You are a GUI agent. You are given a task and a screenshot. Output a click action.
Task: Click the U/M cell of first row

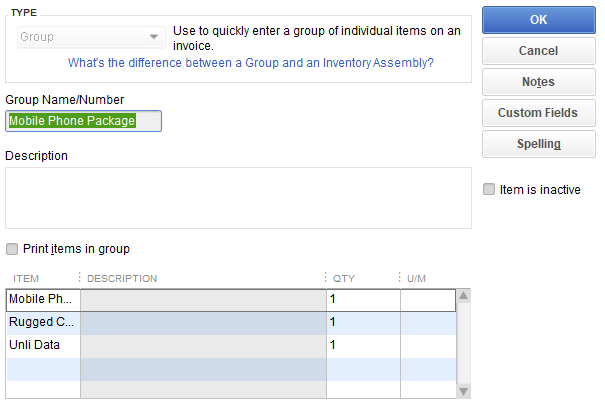[x=427, y=299]
